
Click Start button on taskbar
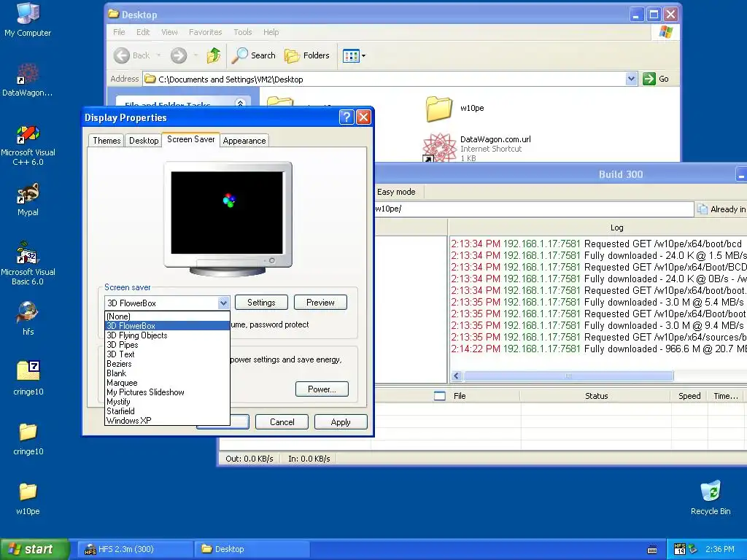click(34, 549)
